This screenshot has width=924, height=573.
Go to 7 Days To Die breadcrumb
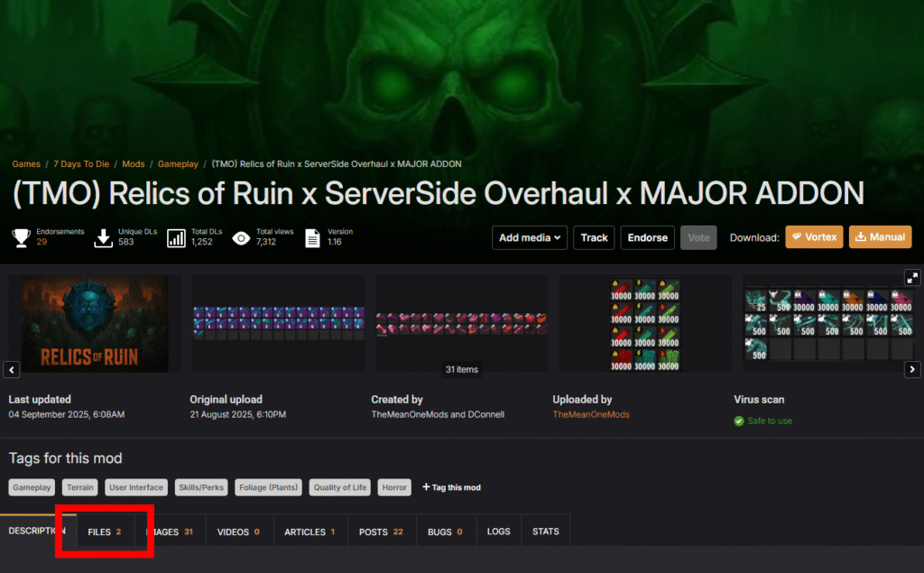pyautogui.click(x=81, y=164)
